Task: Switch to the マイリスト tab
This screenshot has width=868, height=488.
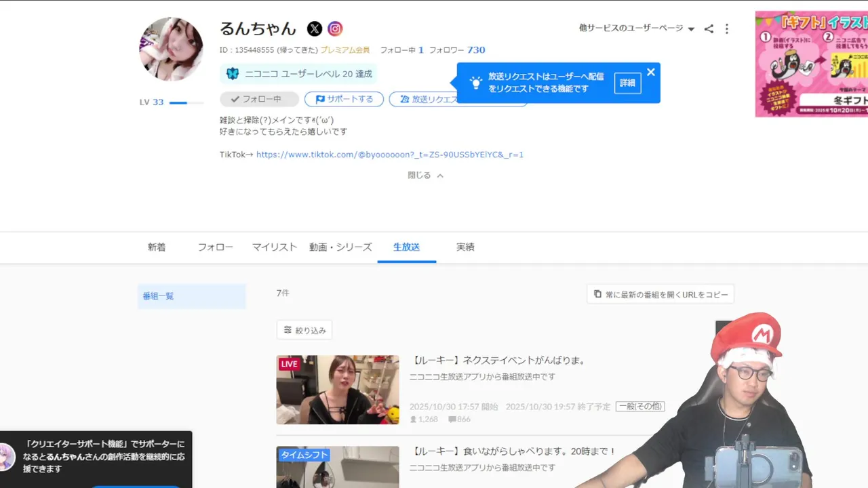Action: pos(275,247)
